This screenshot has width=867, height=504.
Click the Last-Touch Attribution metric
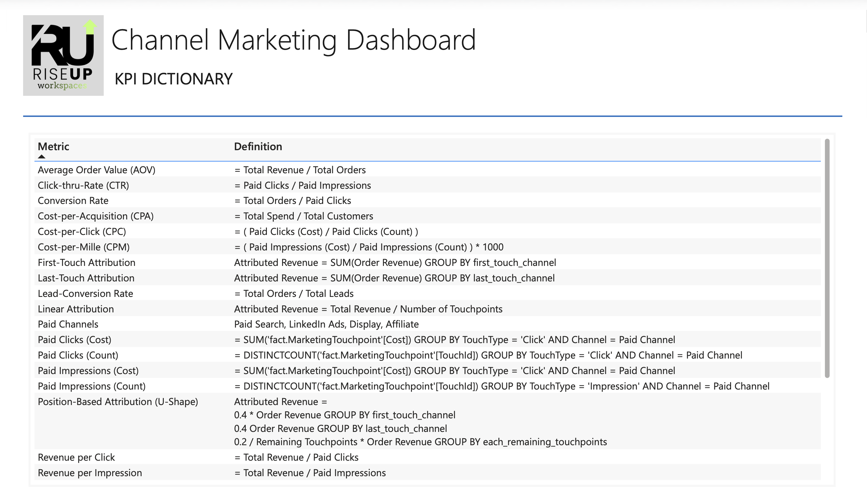click(x=86, y=278)
